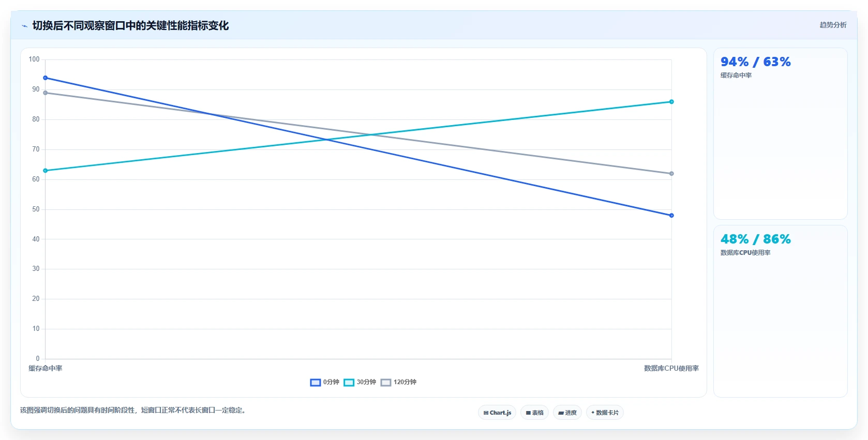Image resolution: width=868 pixels, height=440 pixels.
Task: Click the gray 120分钟 point at 缓存命中率
Action: (x=46, y=93)
